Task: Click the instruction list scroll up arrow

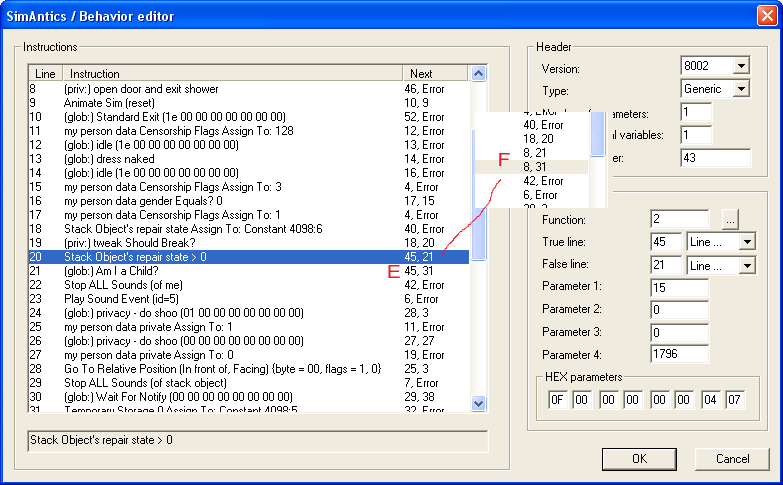Action: 478,74
